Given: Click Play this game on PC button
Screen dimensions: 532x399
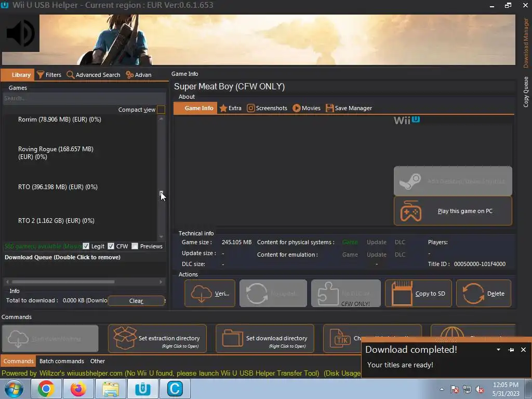Looking at the screenshot, I should 453,211.
